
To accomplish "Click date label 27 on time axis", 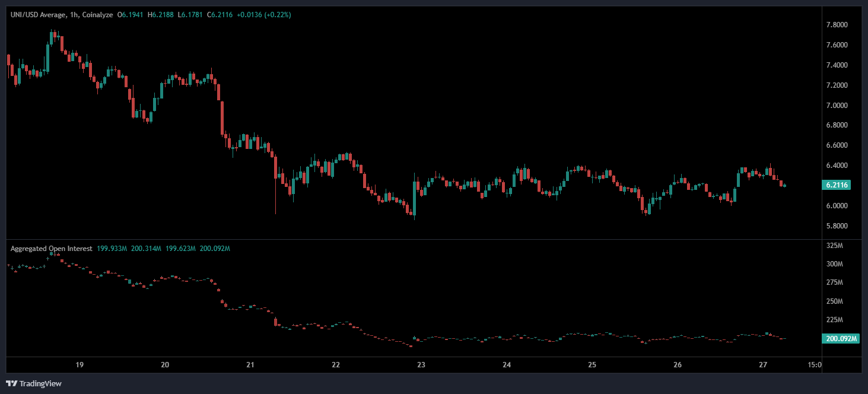I will click(763, 364).
